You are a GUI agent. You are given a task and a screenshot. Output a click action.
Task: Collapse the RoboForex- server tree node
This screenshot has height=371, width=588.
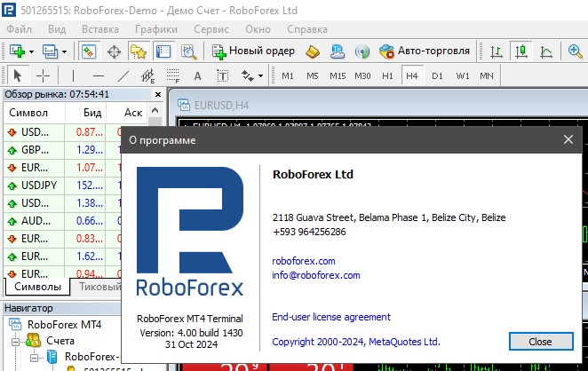click(34, 358)
